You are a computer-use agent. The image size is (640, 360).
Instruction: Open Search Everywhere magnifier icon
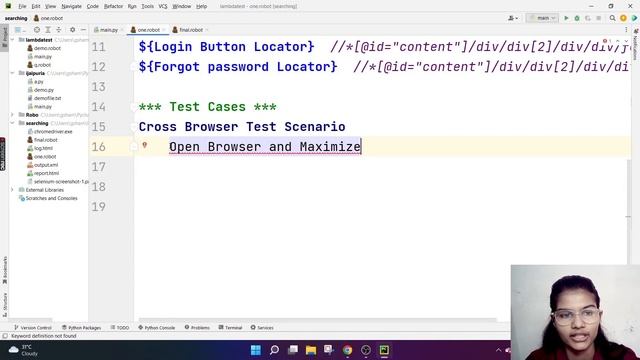(x=612, y=18)
